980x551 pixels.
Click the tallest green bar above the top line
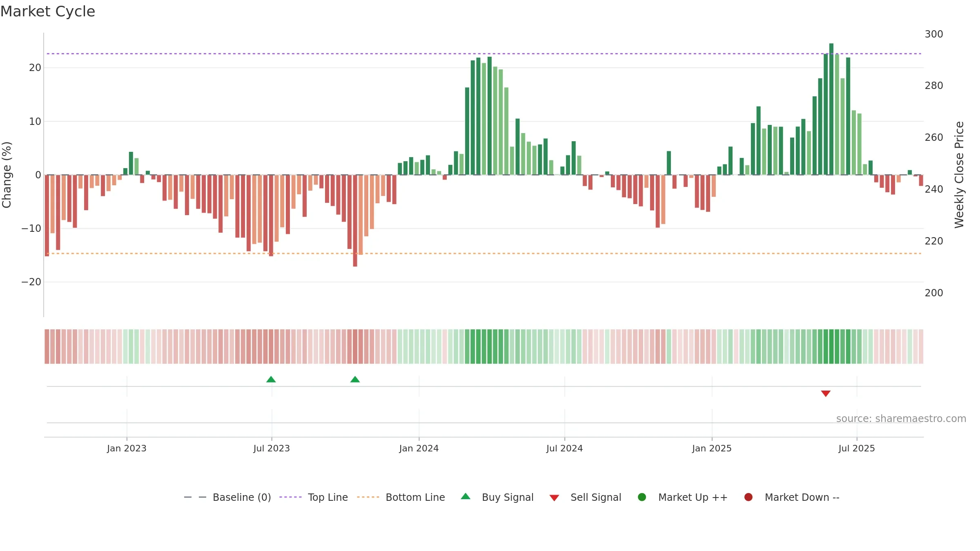[831, 109]
